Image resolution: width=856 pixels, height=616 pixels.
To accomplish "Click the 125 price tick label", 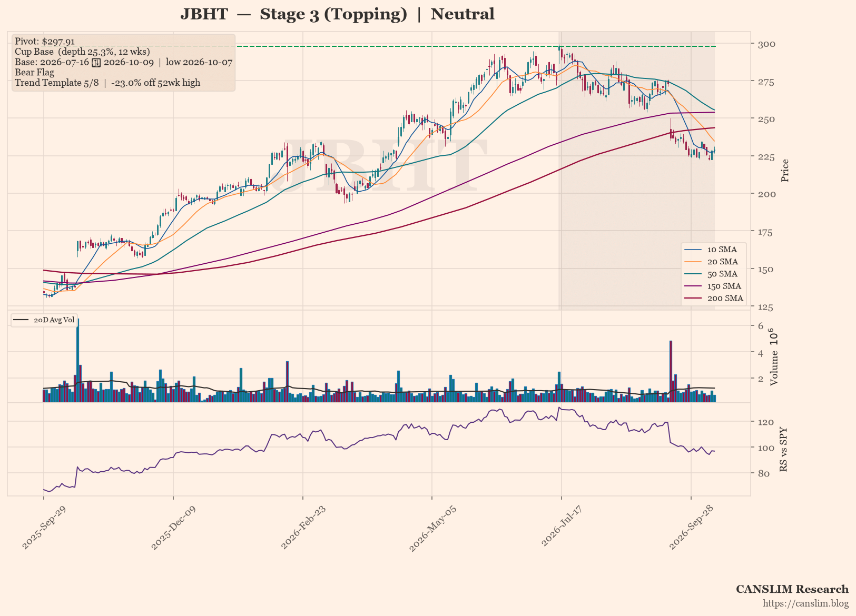I will 766,306.
